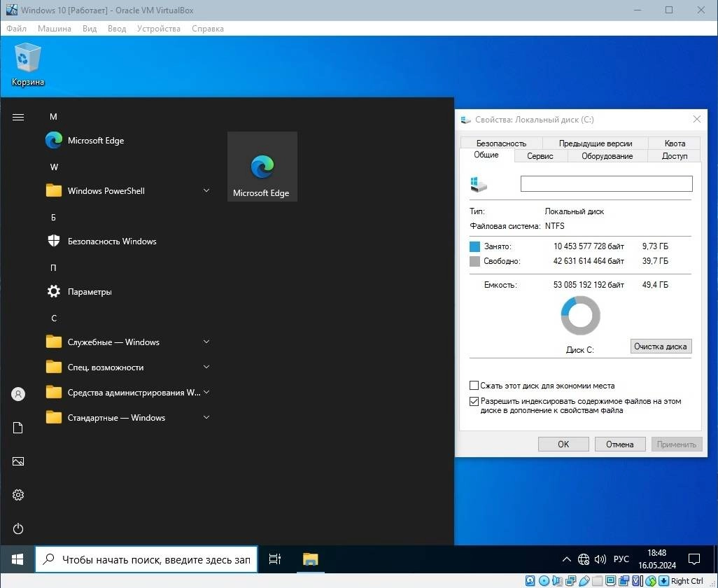Click VirtualBox USB devices indicator

tap(584, 581)
